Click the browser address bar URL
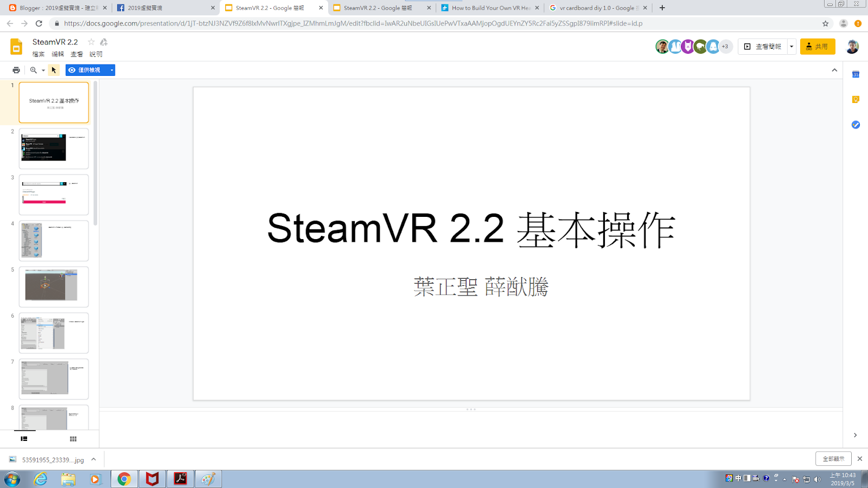The width and height of the screenshot is (868, 488). (x=353, y=23)
